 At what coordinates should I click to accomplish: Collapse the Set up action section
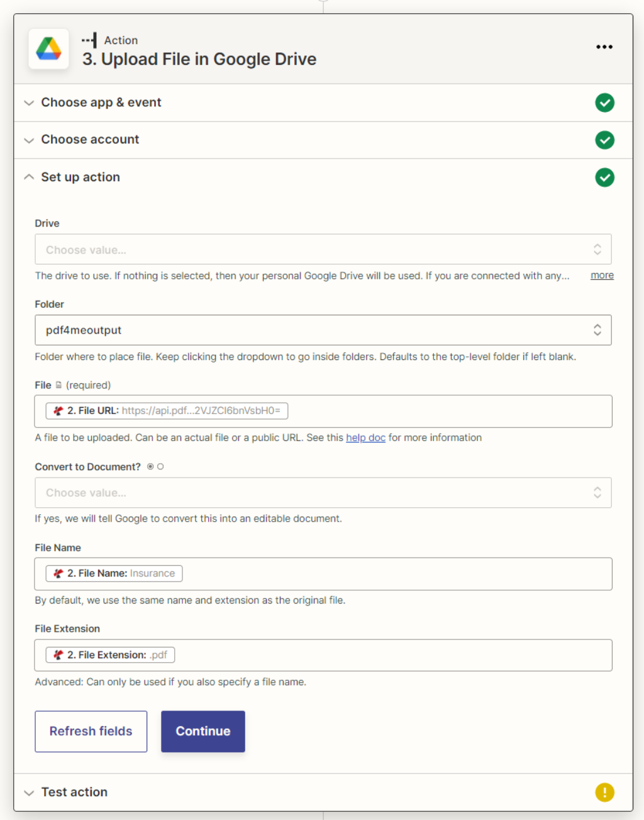pos(29,177)
